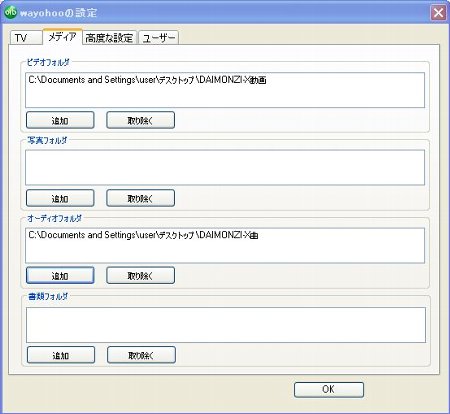
Task: Select the メディア tab
Action: coord(62,37)
